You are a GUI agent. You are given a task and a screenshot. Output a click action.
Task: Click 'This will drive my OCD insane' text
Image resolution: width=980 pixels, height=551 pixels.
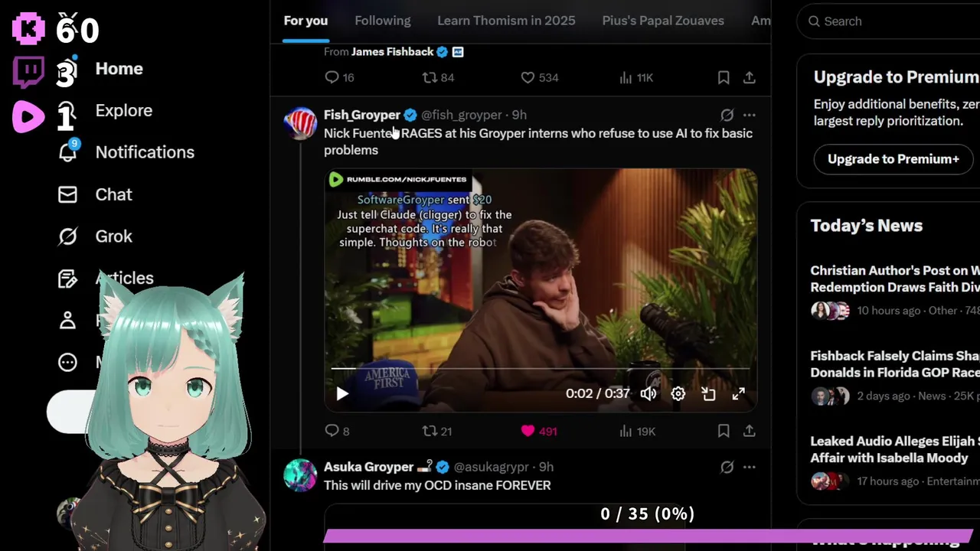(x=437, y=485)
